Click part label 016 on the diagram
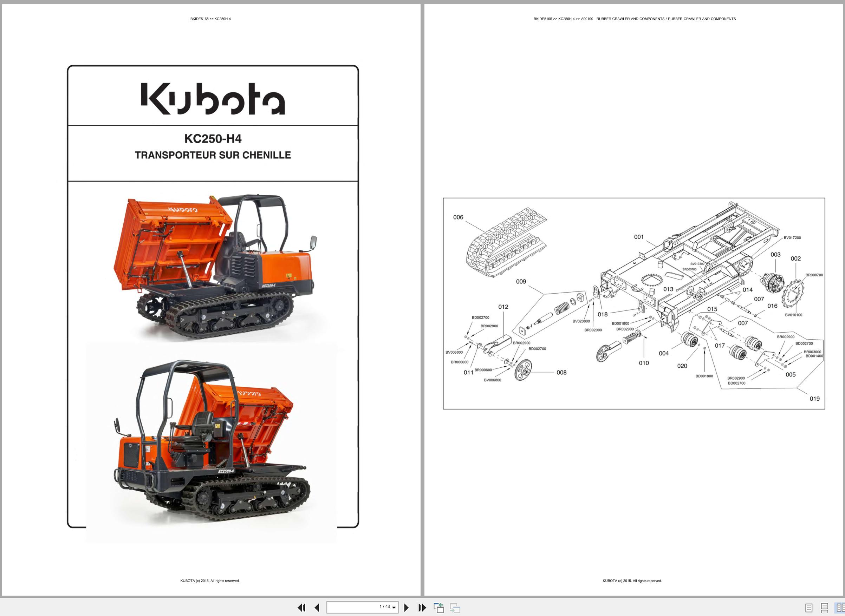The height and width of the screenshot is (616, 845). click(x=772, y=306)
